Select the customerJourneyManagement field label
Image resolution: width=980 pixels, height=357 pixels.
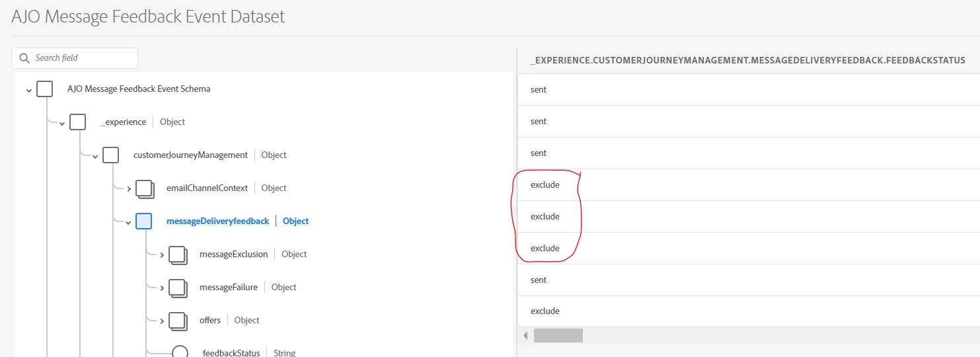click(190, 155)
